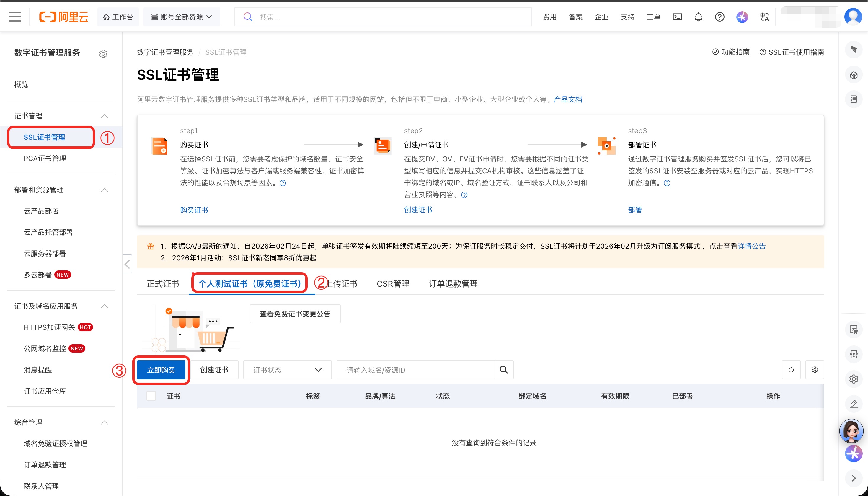This screenshot has height=496, width=868.
Task: Click the search magnifier button
Action: coord(503,370)
